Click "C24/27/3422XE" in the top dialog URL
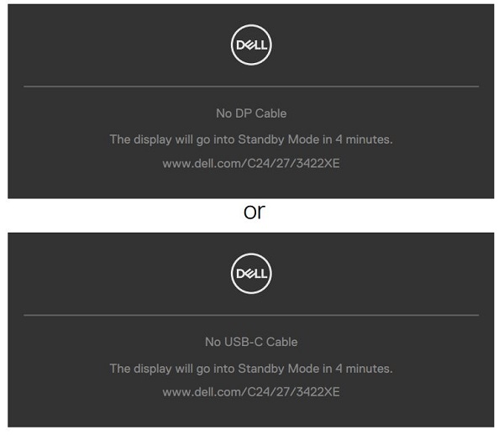The height and width of the screenshot is (435, 504). coord(296,164)
